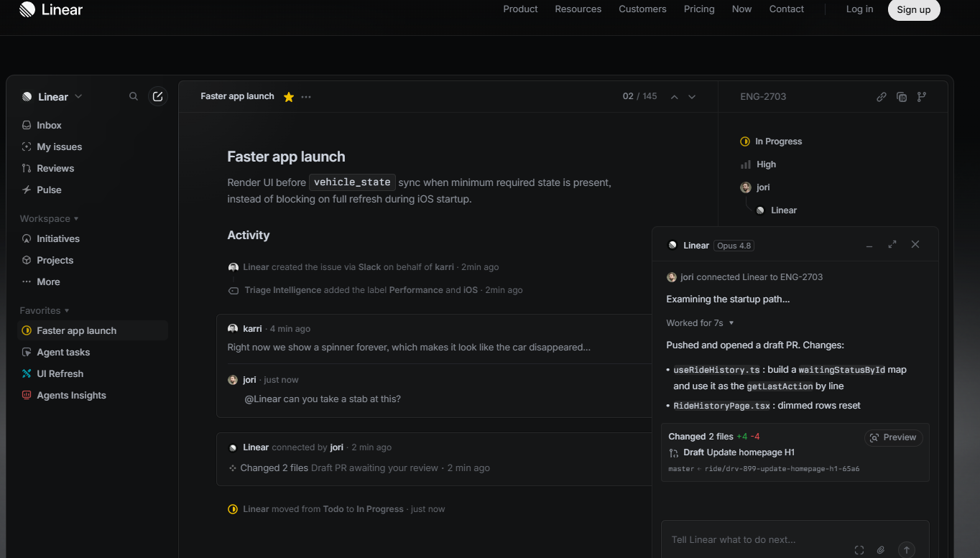The height and width of the screenshot is (558, 980).
Task: Open the three-dot menu beside Faster app launch
Action: click(x=306, y=97)
